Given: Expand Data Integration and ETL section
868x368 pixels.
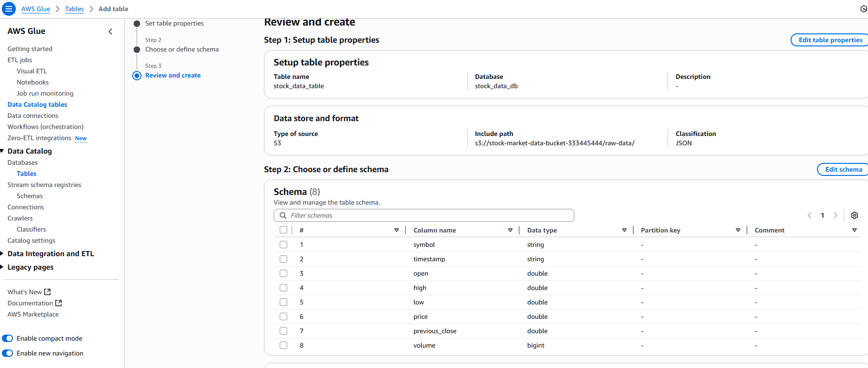Looking at the screenshot, I should click(2, 253).
